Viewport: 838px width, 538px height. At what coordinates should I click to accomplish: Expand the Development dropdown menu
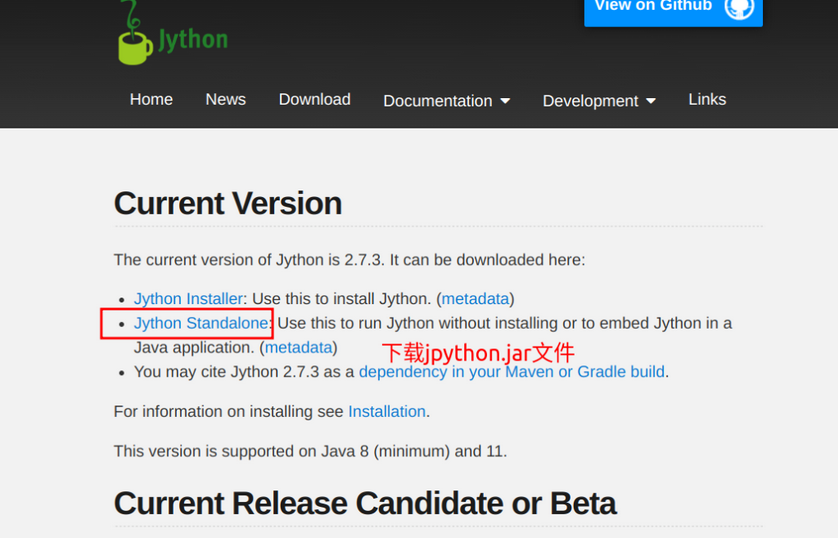[x=599, y=100]
